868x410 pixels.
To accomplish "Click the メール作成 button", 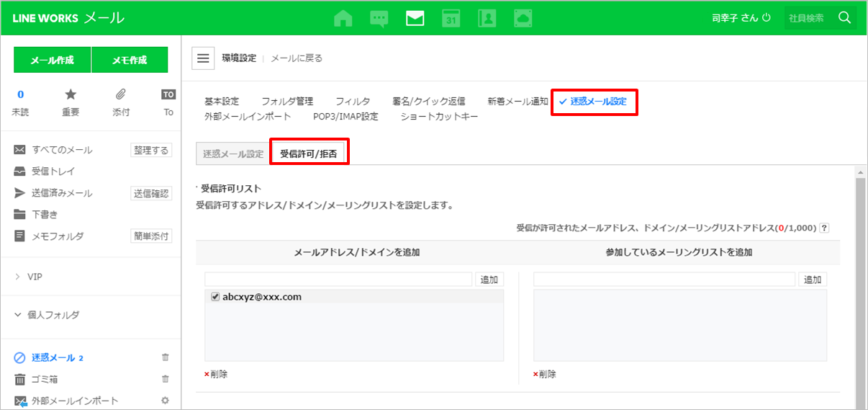I will (52, 61).
